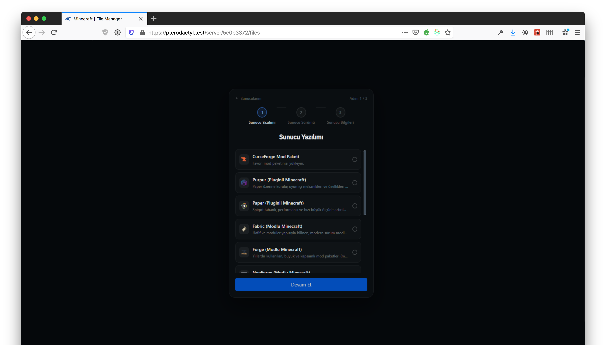Switch to the Minecraft | File Manager tab
606x364 pixels.
pos(105,19)
